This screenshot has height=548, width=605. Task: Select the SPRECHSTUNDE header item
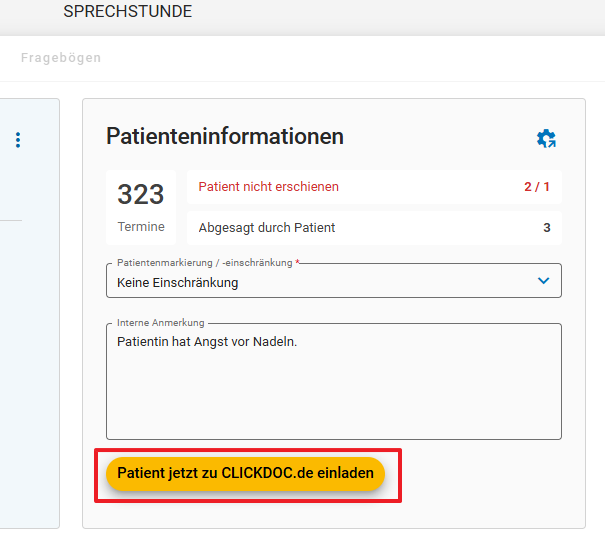tap(127, 12)
